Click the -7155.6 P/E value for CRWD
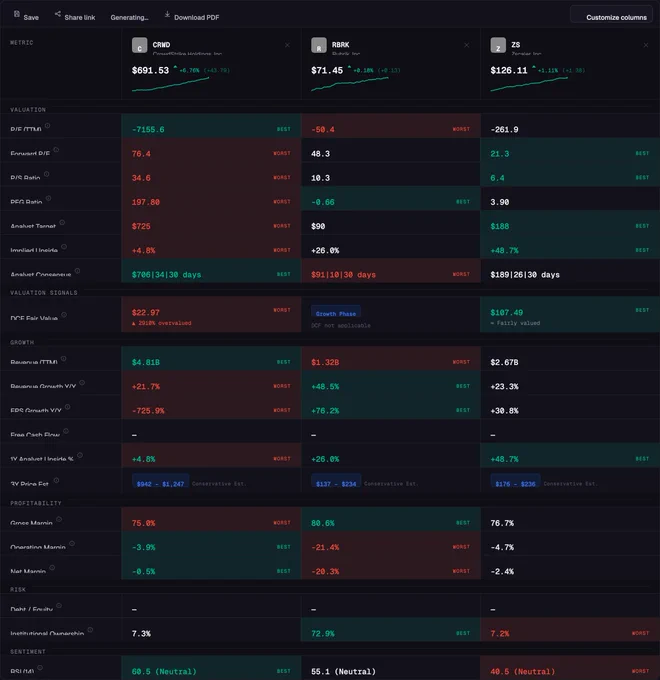 point(148,130)
